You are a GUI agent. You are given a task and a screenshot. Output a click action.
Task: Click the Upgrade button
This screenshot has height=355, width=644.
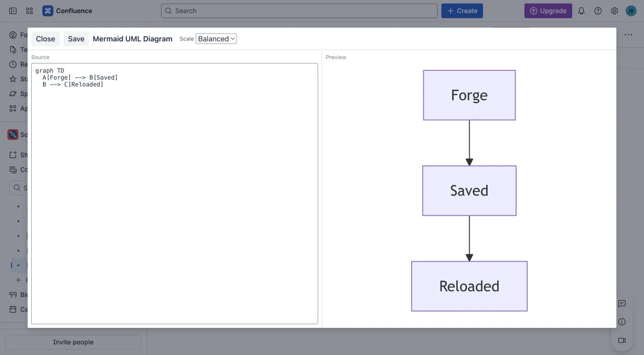click(x=548, y=11)
